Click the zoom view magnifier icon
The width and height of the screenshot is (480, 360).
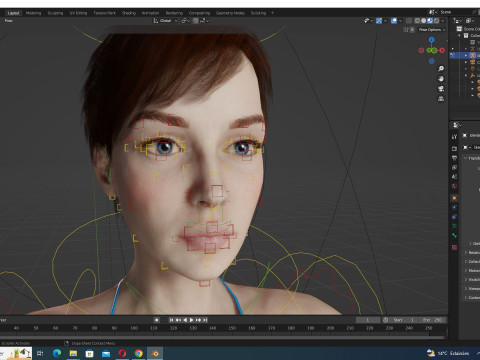(441, 69)
